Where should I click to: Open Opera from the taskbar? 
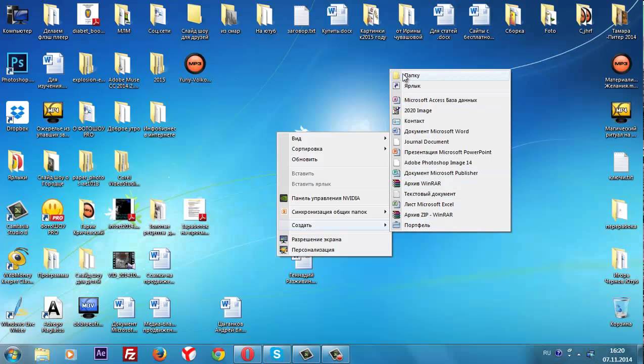(x=248, y=354)
